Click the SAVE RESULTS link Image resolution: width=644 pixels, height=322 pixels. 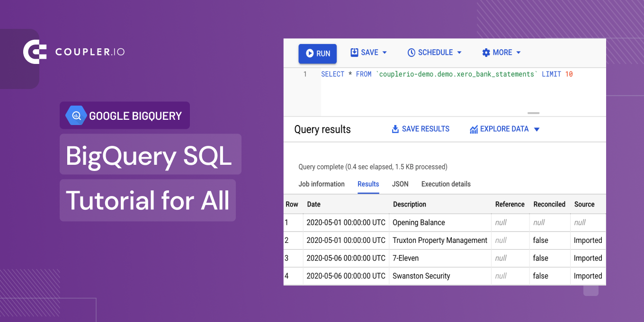point(425,128)
